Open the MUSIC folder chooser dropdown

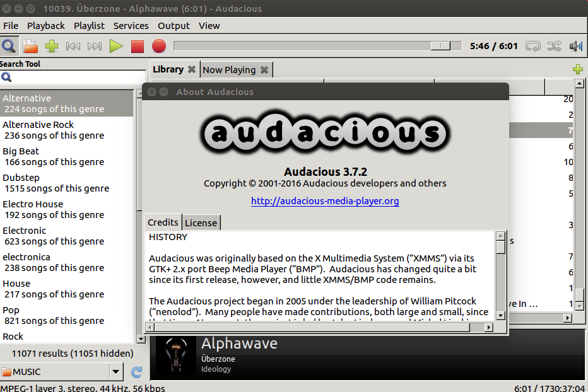pyautogui.click(x=61, y=372)
